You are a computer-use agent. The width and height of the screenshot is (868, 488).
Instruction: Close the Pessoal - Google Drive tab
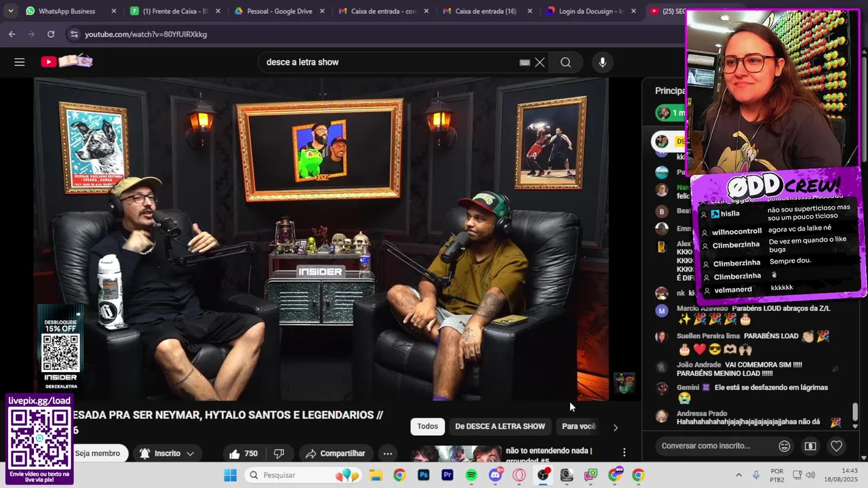[321, 11]
